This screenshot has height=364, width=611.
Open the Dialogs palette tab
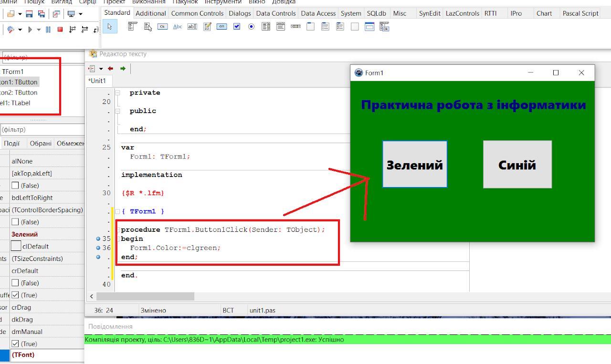click(240, 13)
